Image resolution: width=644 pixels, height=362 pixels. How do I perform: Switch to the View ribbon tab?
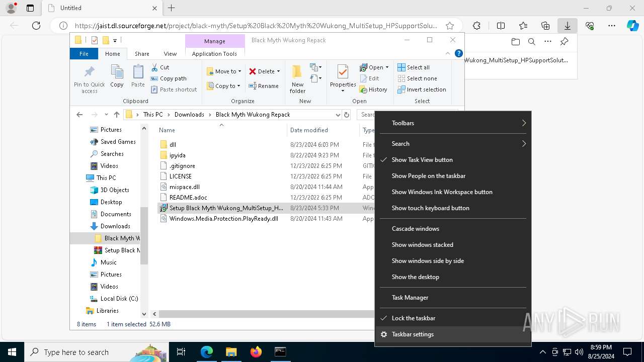tap(170, 54)
